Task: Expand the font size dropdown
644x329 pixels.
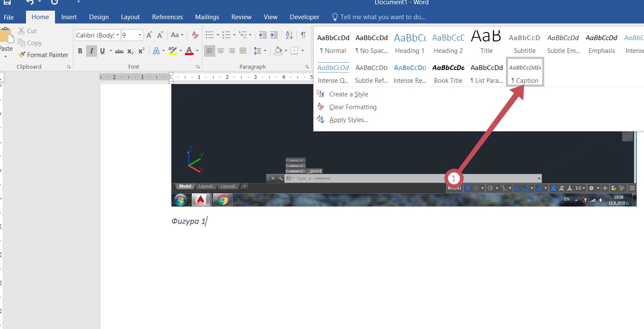Action: [139, 35]
